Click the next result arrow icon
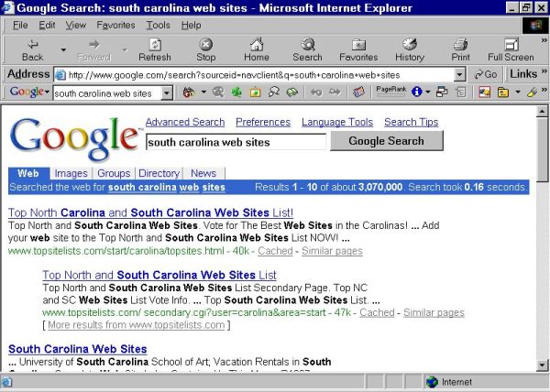This screenshot has height=392, width=550. point(335,93)
